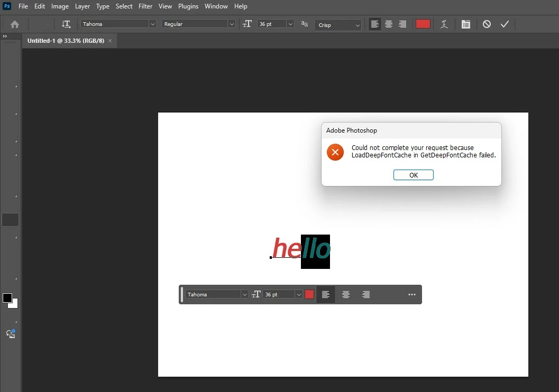The width and height of the screenshot is (559, 392).
Task: Center text in top options bar
Action: [x=389, y=24]
